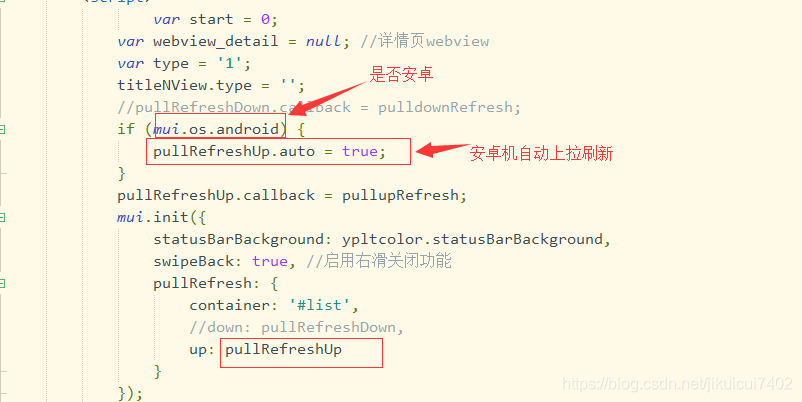
Task: Open the blog.csdn.net watermark link
Action: [x=677, y=384]
